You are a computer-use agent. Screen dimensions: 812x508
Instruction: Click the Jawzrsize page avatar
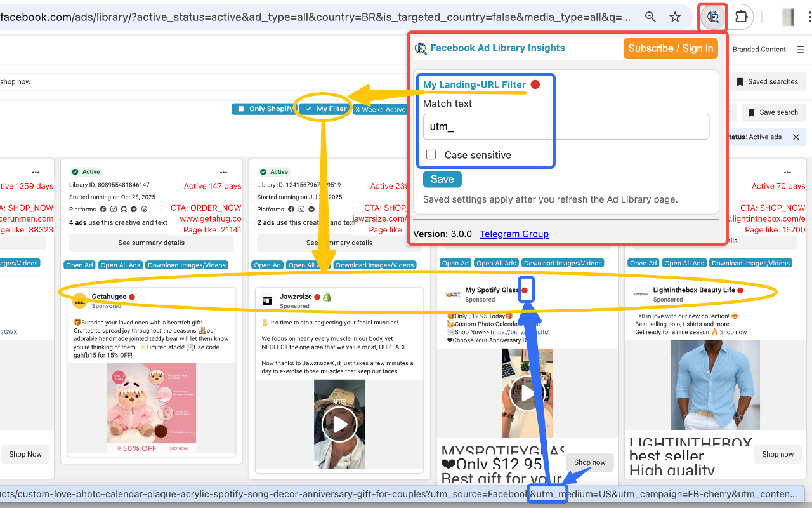coord(268,301)
